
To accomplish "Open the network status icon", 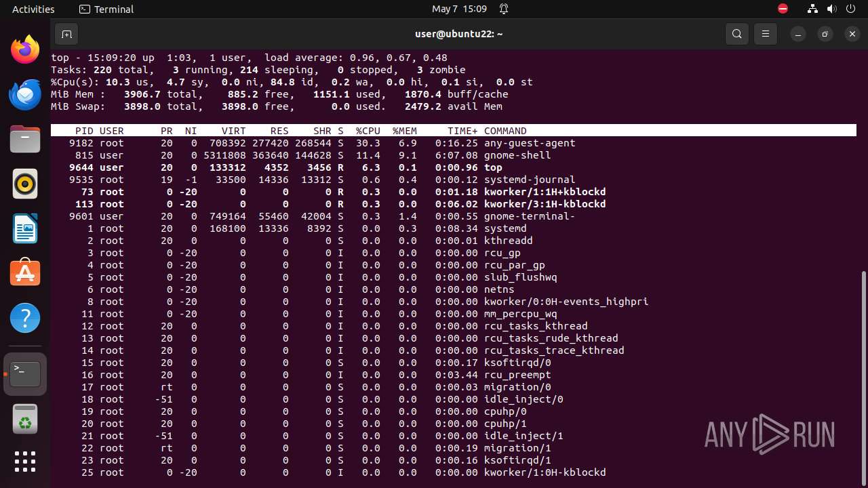I will click(x=812, y=9).
